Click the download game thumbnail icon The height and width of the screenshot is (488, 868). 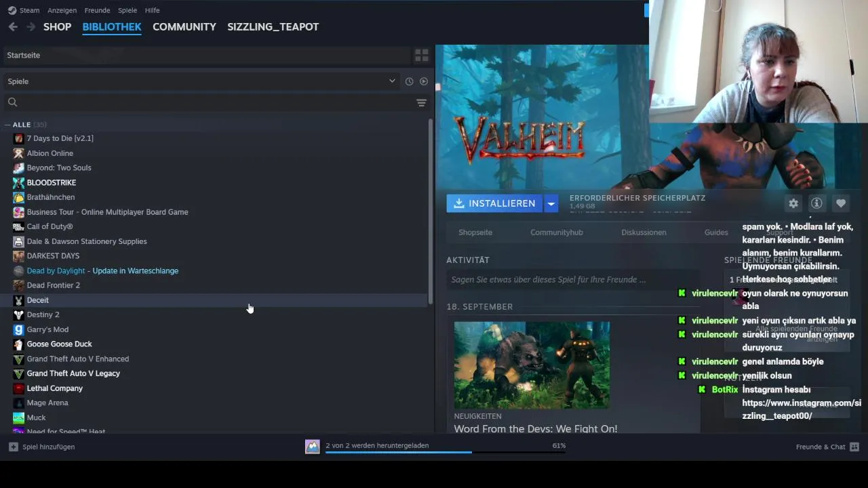point(312,447)
